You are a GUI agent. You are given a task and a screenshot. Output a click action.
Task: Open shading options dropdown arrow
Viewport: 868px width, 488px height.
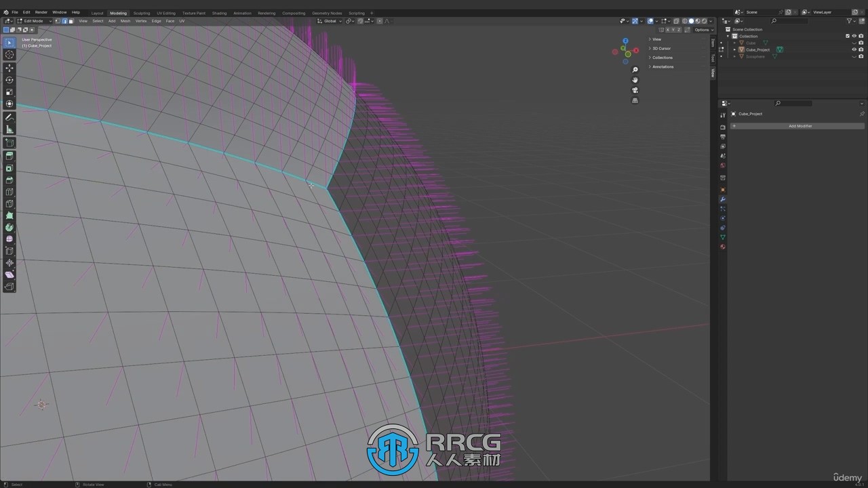pyautogui.click(x=710, y=21)
